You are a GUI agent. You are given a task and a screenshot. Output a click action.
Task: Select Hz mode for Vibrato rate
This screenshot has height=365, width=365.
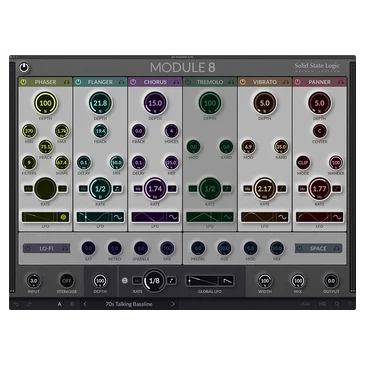[247, 189]
